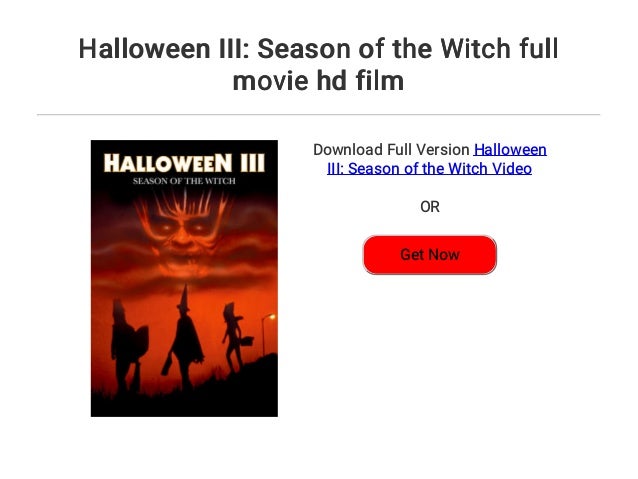Click 'III: Season of the Witch Video' link line
Viewport: 638px width, 479px height.
[429, 168]
